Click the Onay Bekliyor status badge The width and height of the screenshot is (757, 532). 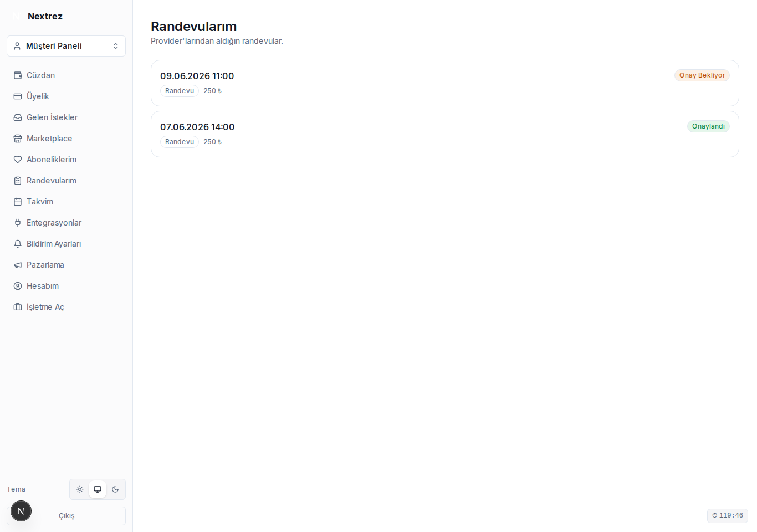pos(702,75)
